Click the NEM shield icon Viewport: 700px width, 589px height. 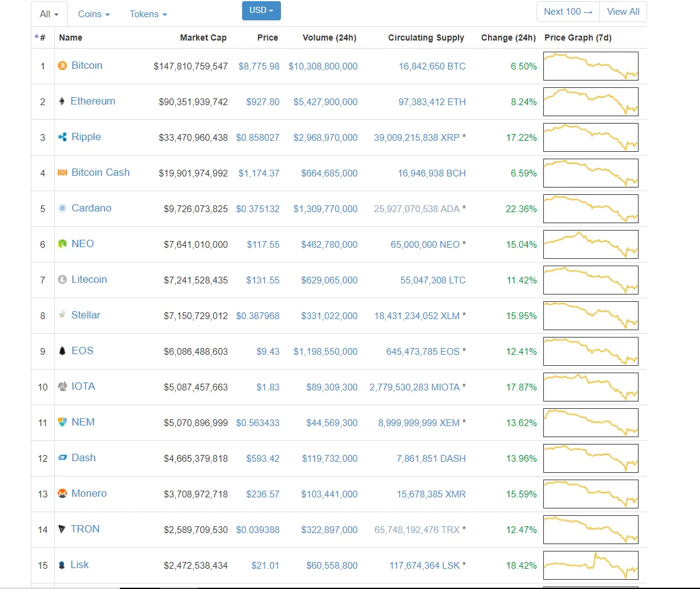click(x=63, y=422)
